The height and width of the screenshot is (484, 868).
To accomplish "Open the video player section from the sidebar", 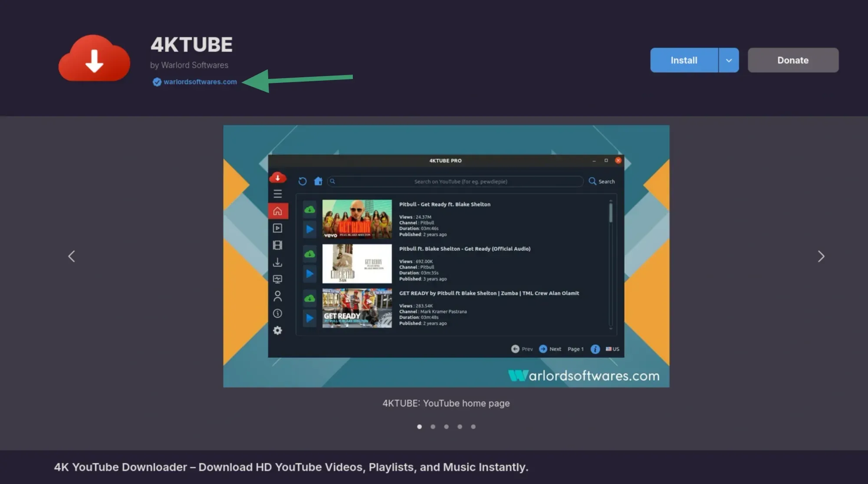I will pos(277,227).
